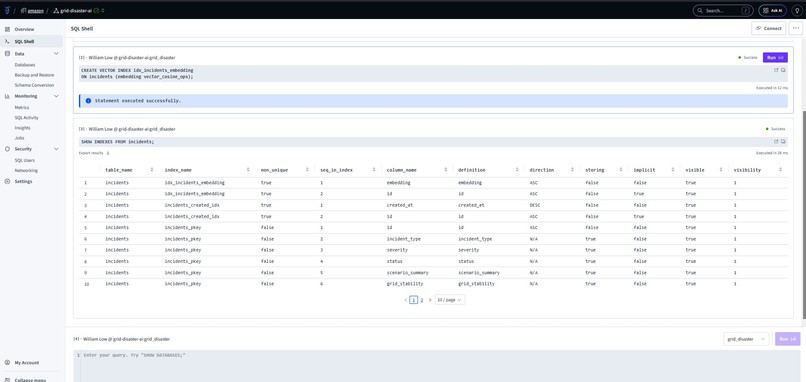Click the Data database icon

[7, 53]
